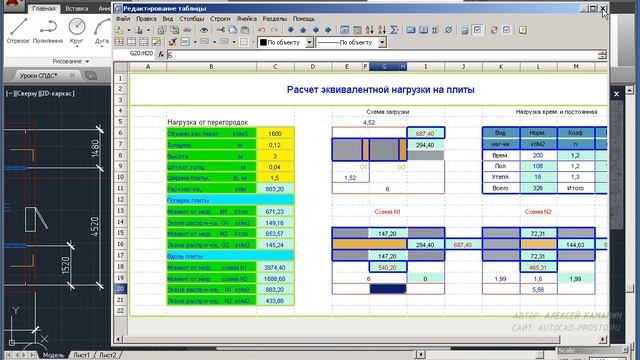The width and height of the screenshot is (640, 360).
Task: Click the cell with value 1600
Action: 275,133
